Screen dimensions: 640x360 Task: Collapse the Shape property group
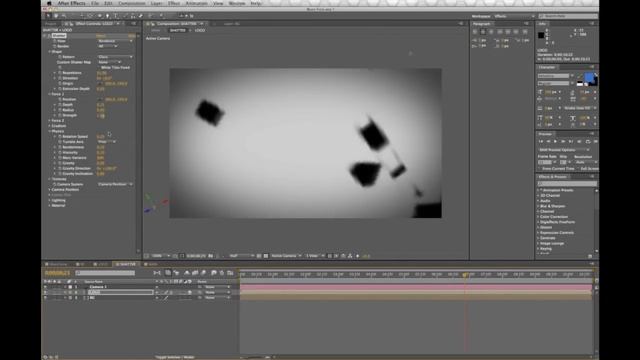click(50, 51)
